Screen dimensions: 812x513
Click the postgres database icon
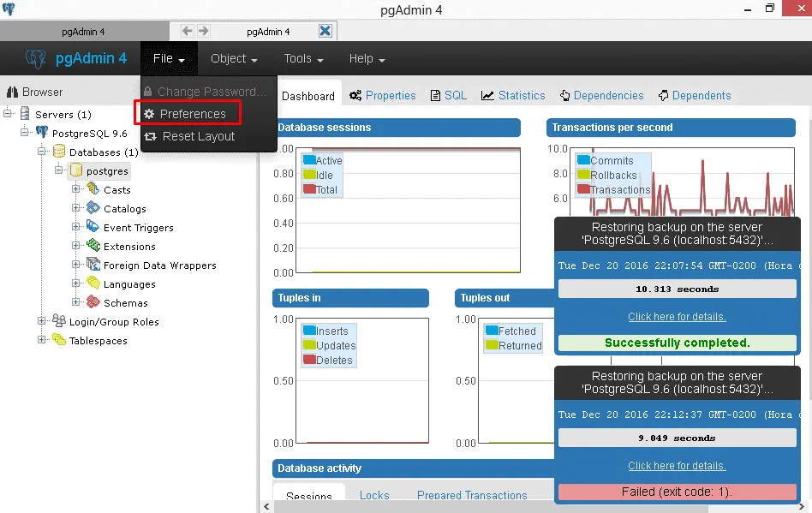76,170
